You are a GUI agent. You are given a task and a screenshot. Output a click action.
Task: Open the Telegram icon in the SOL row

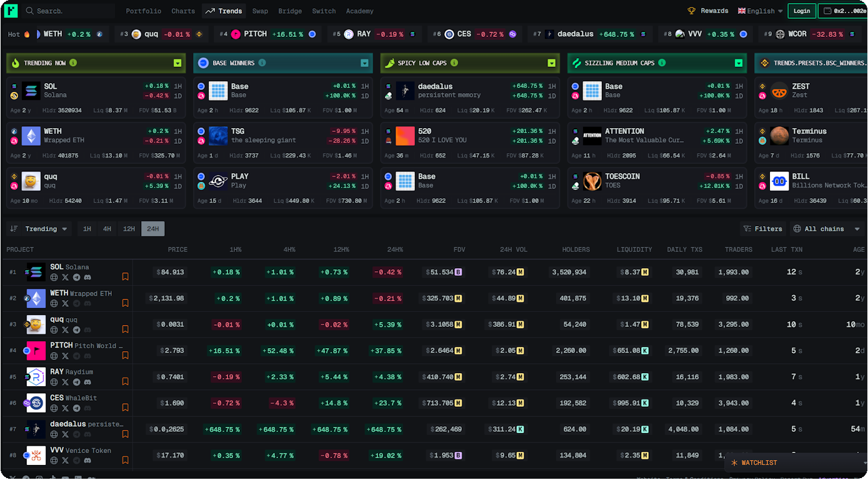[77, 277]
